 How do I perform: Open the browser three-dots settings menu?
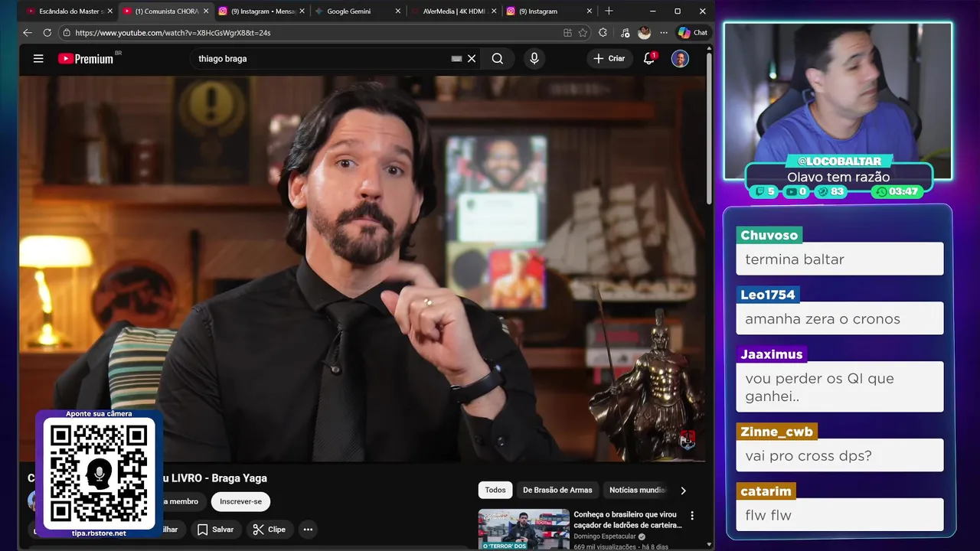coord(664,33)
